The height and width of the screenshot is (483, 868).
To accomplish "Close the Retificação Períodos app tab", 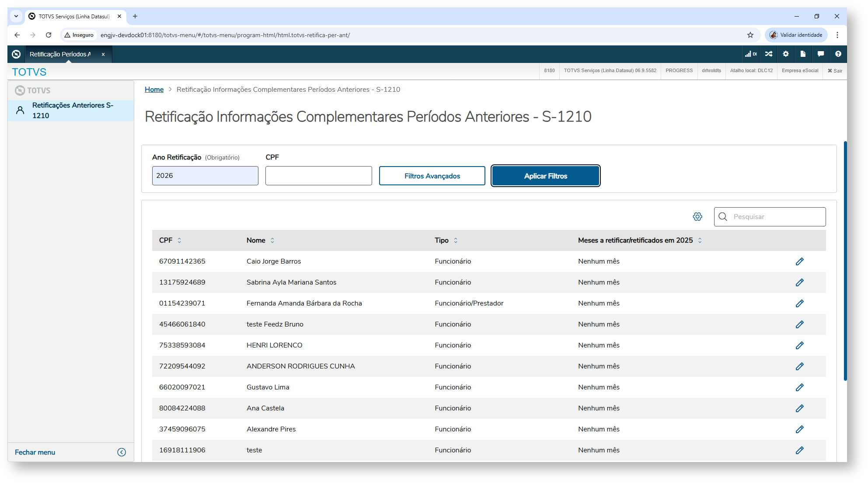I will point(103,55).
